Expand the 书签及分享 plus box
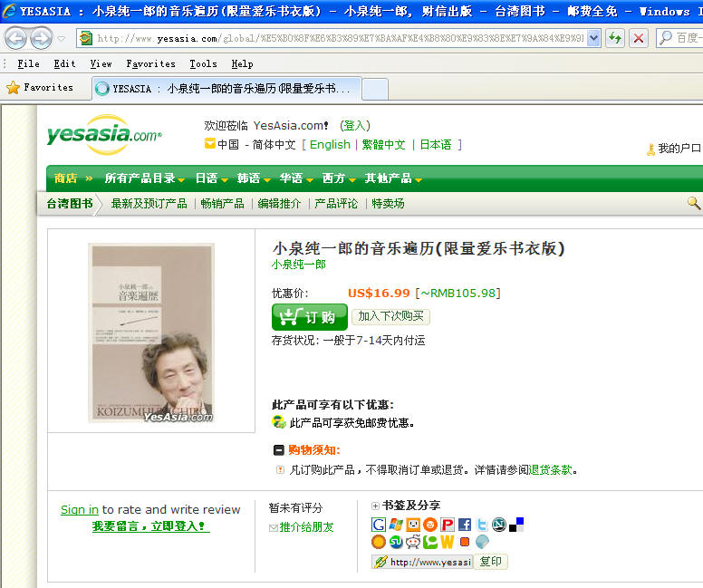 pos(375,506)
